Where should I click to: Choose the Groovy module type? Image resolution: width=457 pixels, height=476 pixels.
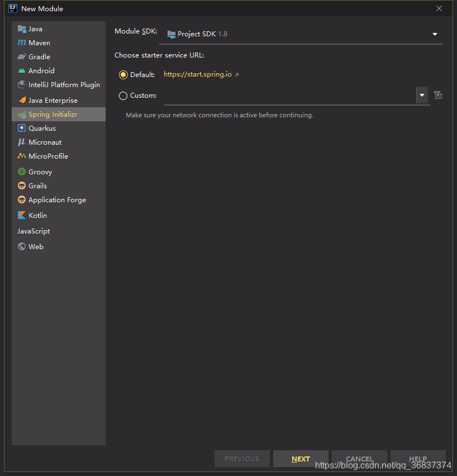point(59,172)
